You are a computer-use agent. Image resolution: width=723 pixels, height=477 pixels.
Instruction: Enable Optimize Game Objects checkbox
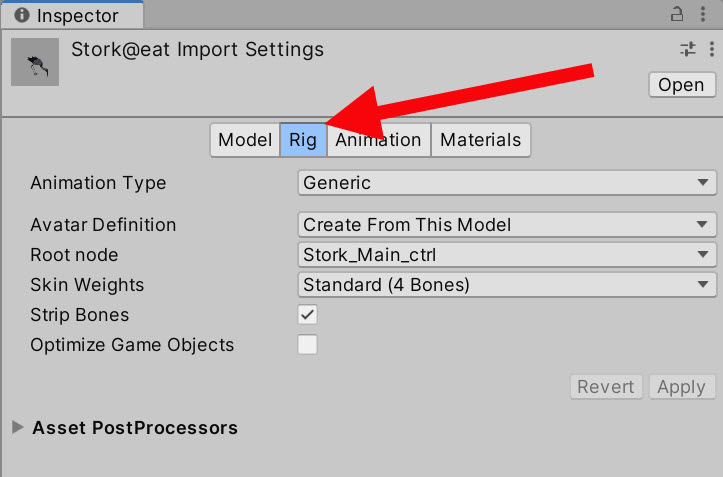pos(308,345)
